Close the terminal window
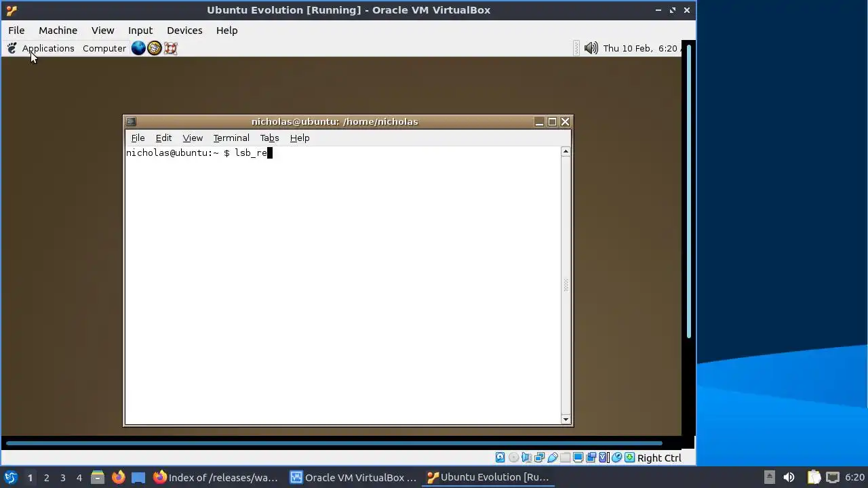 click(x=565, y=122)
